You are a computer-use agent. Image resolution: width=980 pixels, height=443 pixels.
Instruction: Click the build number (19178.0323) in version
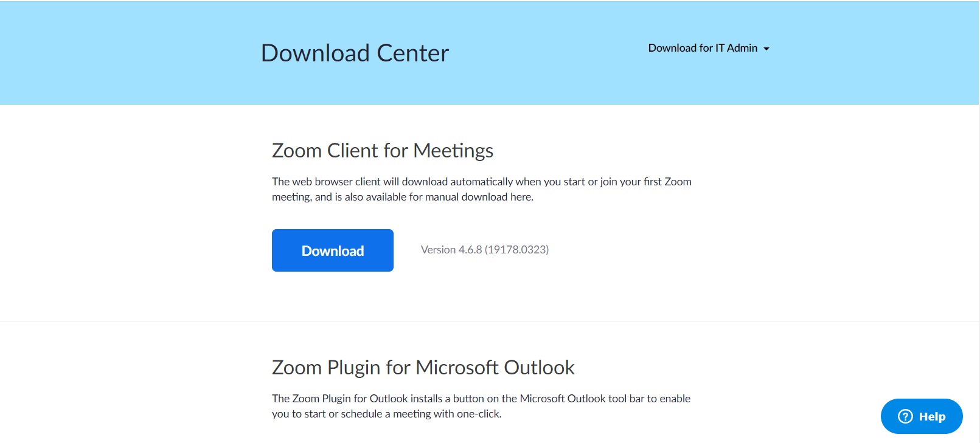pos(516,250)
